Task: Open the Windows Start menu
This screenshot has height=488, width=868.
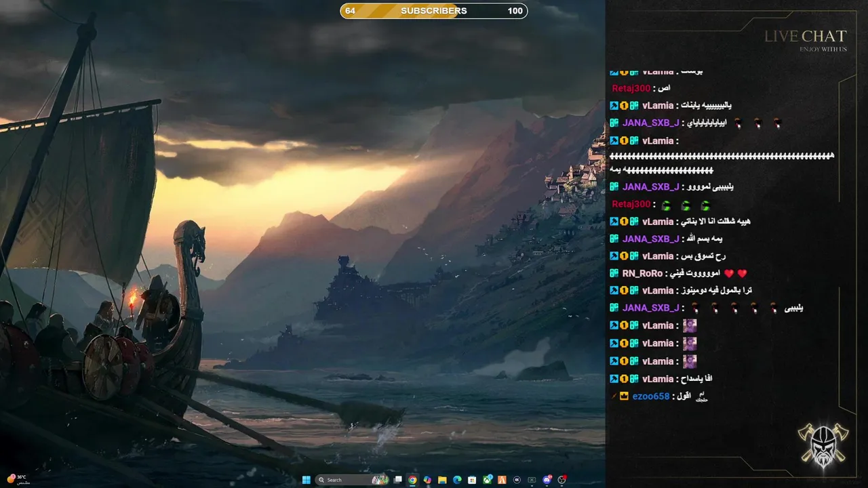Action: [307, 480]
